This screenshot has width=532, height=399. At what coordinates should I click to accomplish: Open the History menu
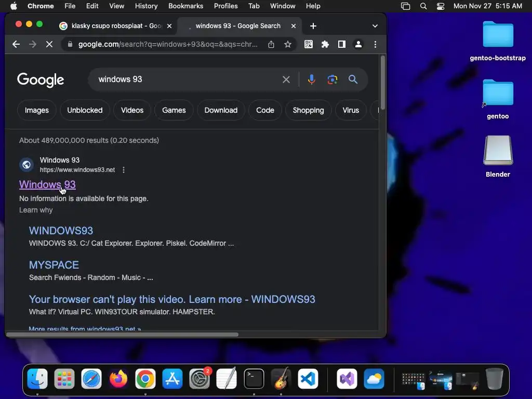point(146,6)
